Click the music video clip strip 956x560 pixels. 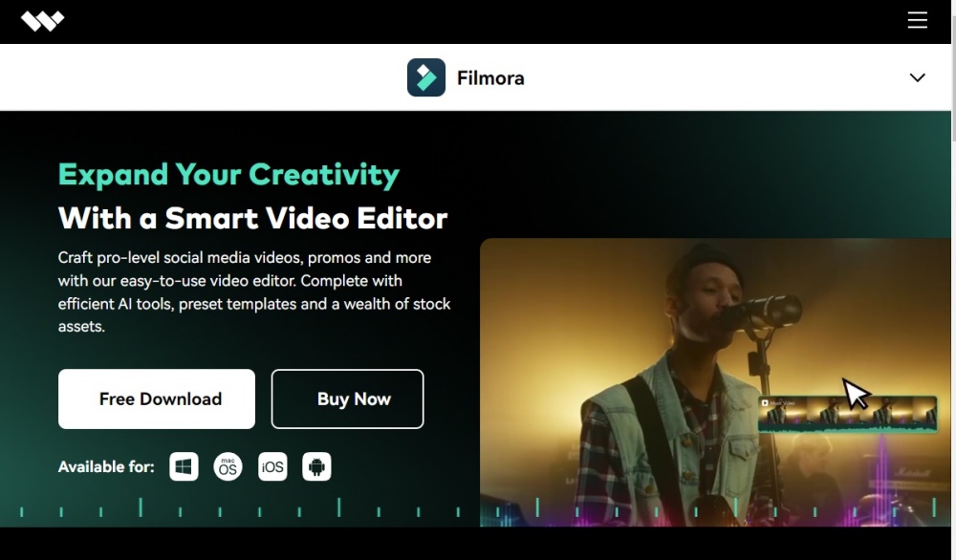coord(847,415)
